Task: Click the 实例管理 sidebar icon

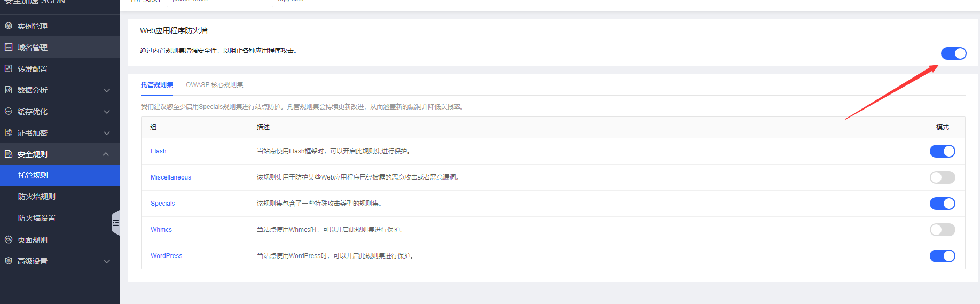Action: point(9,26)
